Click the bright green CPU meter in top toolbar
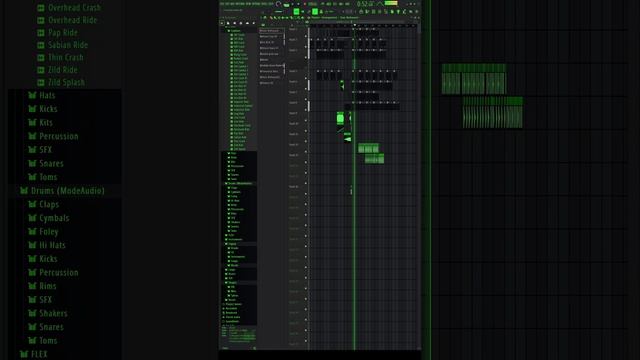 coord(391,3)
